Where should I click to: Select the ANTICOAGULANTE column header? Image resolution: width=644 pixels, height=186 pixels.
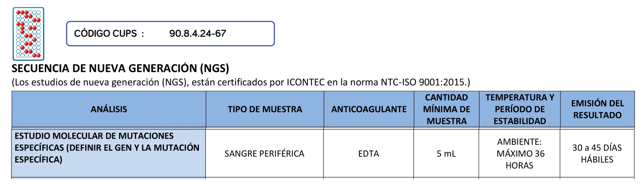369,109
